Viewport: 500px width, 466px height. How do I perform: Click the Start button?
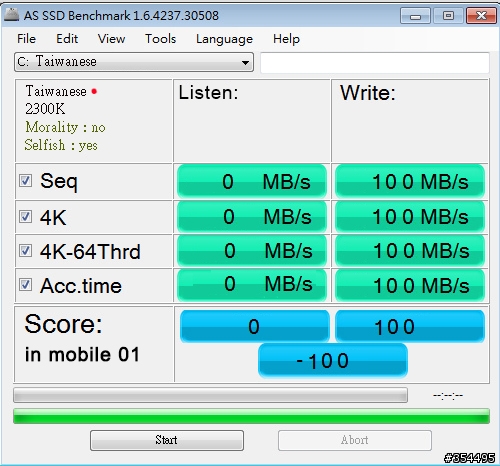[x=167, y=440]
